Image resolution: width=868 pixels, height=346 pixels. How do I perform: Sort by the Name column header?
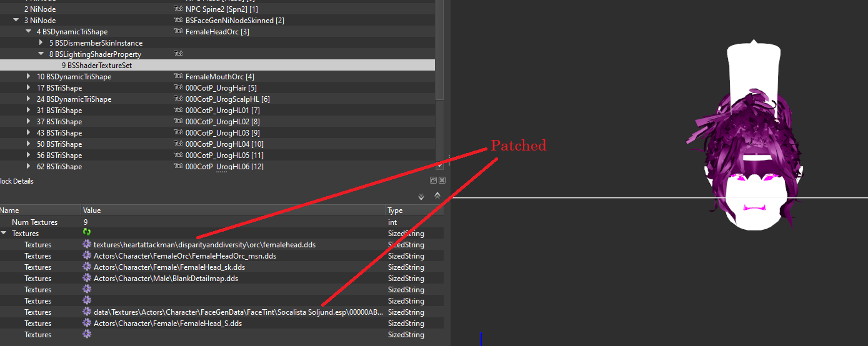pyautogui.click(x=40, y=210)
